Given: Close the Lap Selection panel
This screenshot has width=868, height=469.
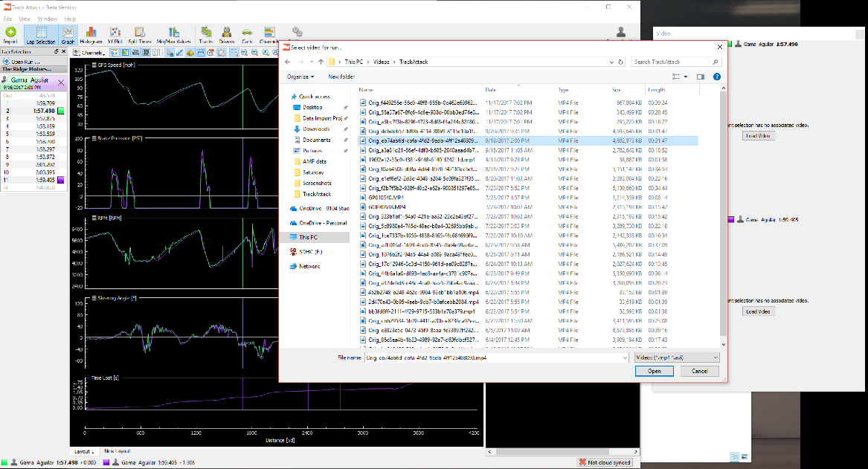Looking at the screenshot, I should click(x=64, y=51).
